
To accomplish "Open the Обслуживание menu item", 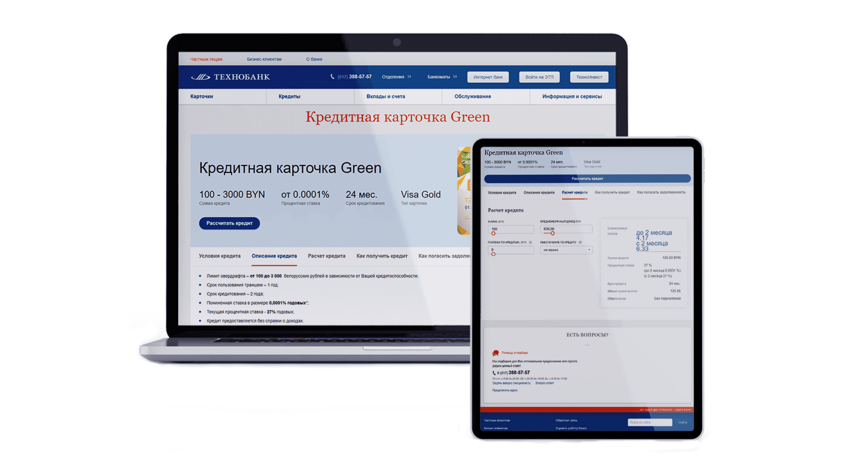I will 472,96.
